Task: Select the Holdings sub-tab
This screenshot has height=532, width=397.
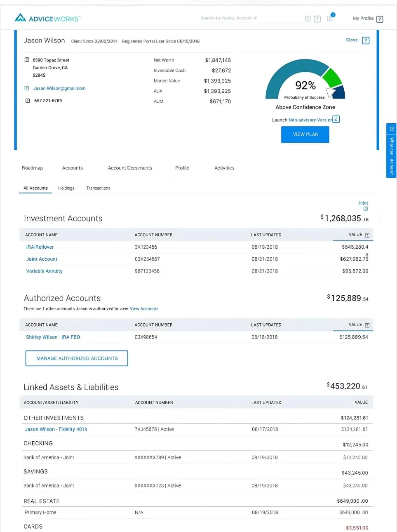Action: [x=66, y=188]
